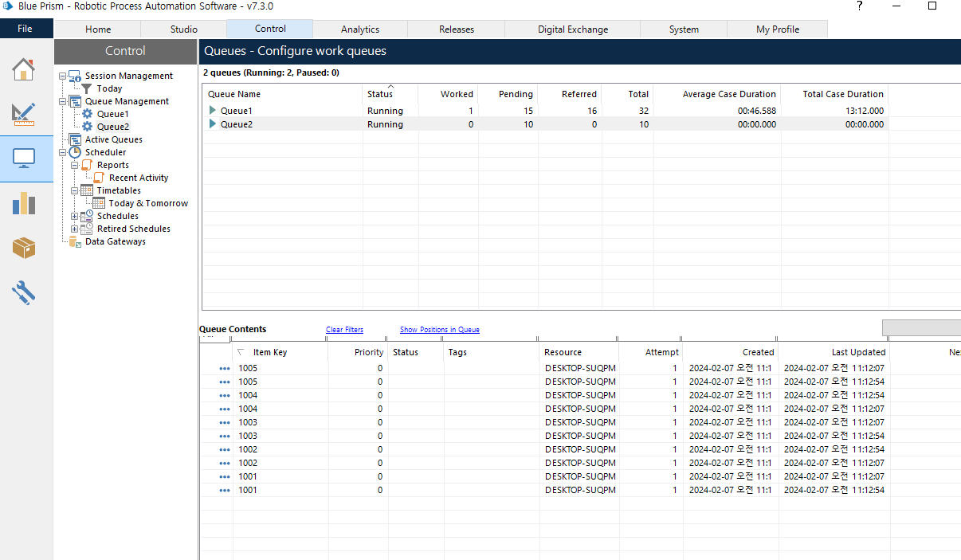Click the Schedules tree icon
The image size is (961, 560).
tap(87, 216)
